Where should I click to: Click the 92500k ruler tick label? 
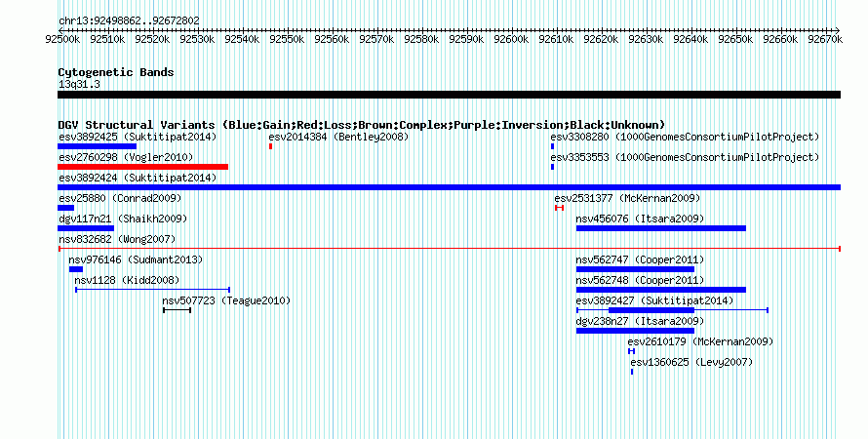point(62,39)
